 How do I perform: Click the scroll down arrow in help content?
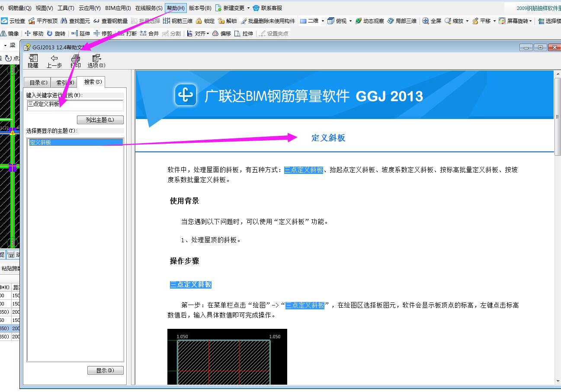click(558, 381)
